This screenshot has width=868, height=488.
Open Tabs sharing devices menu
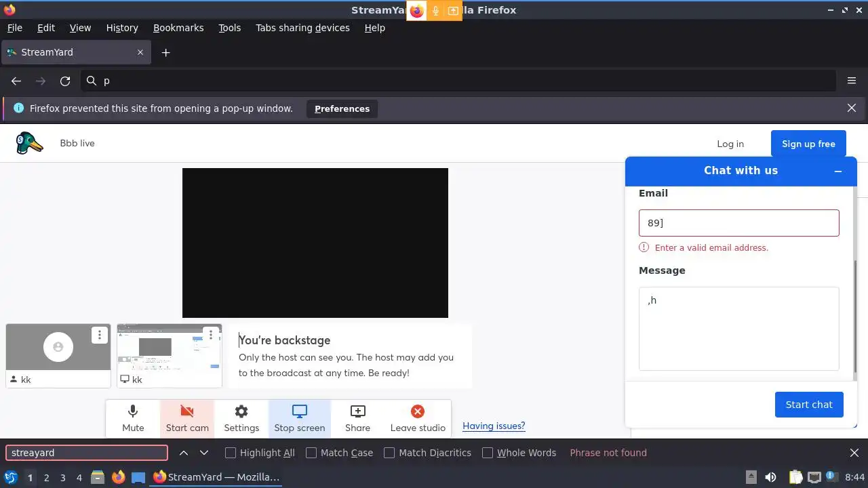click(x=302, y=28)
